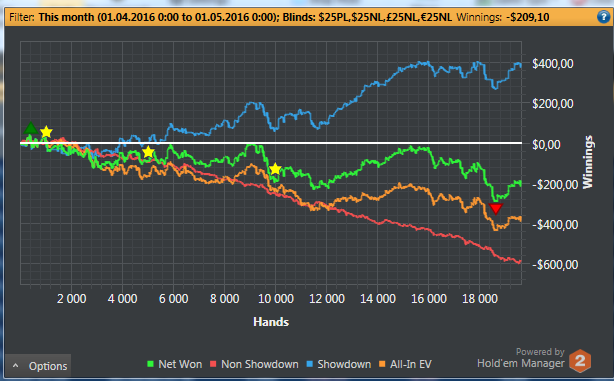
Task: Click the 2 000 hands axis label
Action: [72, 299]
